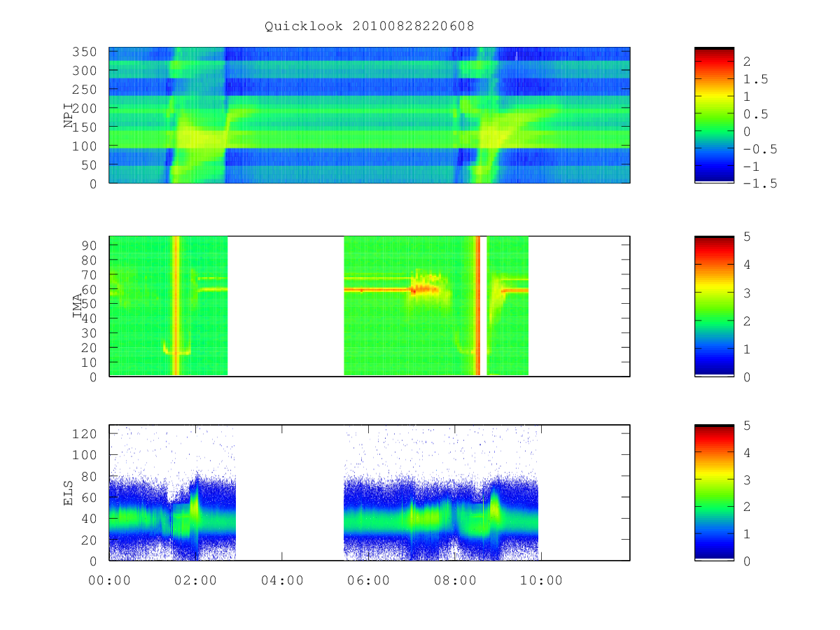Click the IMA color scale bar
This screenshot has height=630, width=840.
[714, 307]
